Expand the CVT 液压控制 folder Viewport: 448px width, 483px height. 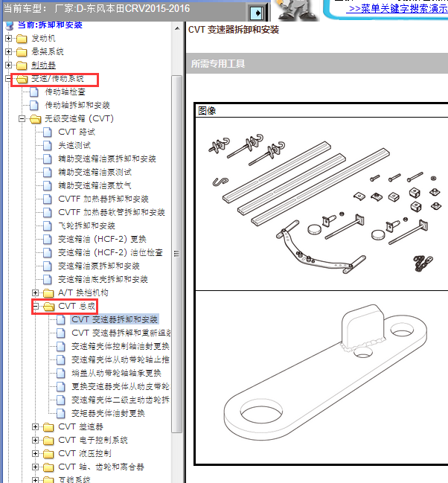[36, 453]
